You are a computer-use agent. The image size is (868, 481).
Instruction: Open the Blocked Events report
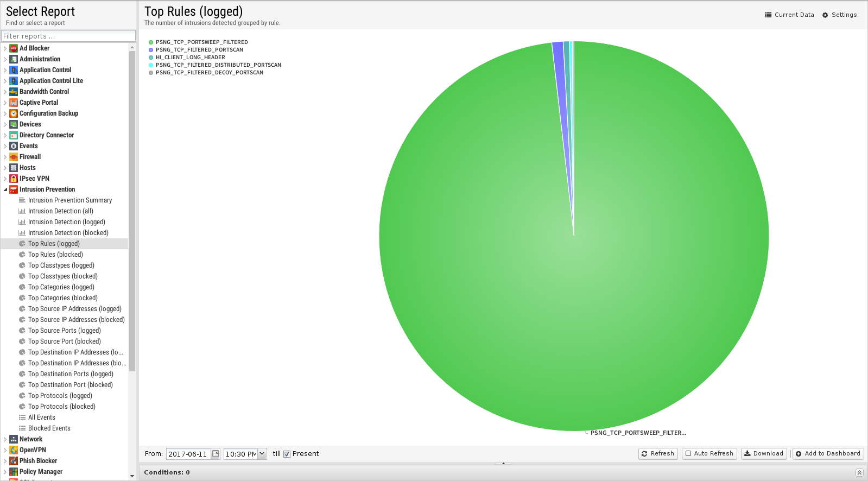(49, 428)
